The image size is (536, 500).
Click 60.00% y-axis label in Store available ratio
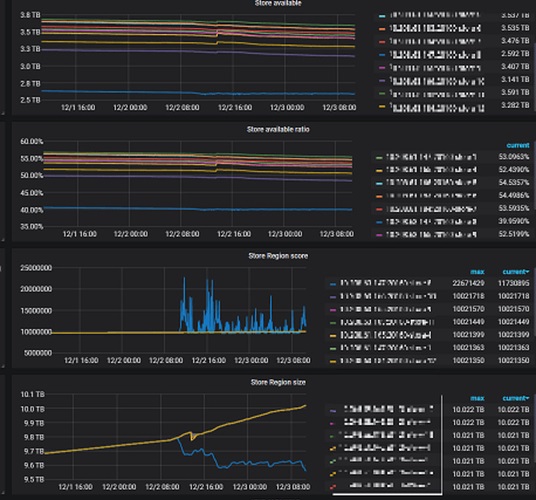point(31,141)
